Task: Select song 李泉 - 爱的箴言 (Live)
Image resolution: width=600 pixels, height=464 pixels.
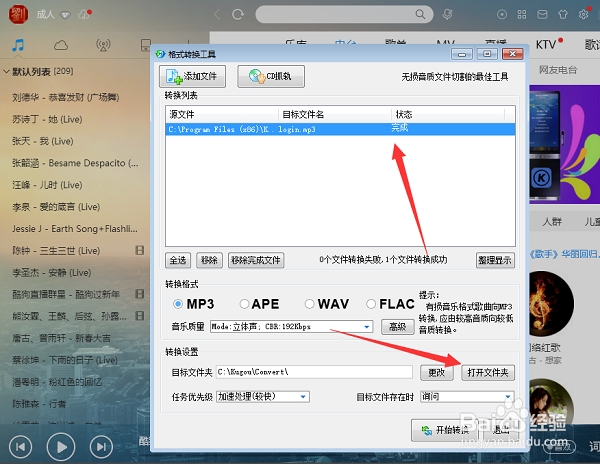Action: click(56, 207)
